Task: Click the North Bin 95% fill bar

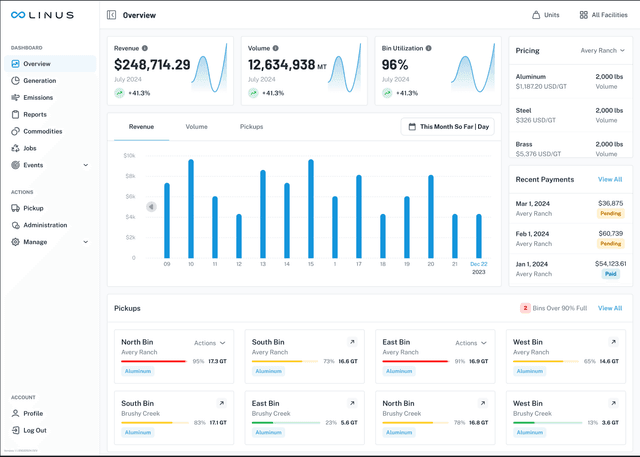Action: [153, 361]
